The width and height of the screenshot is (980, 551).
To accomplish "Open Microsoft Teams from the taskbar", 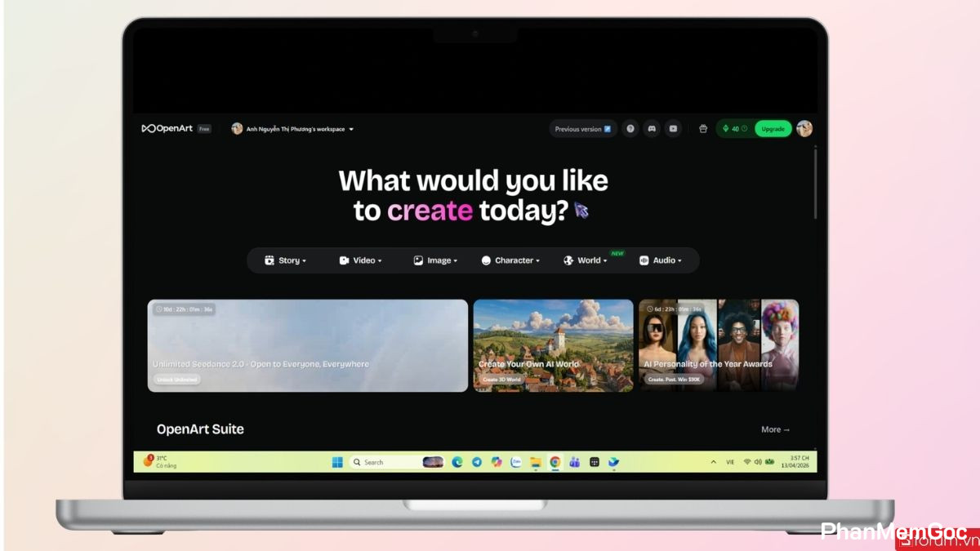I will coord(575,462).
